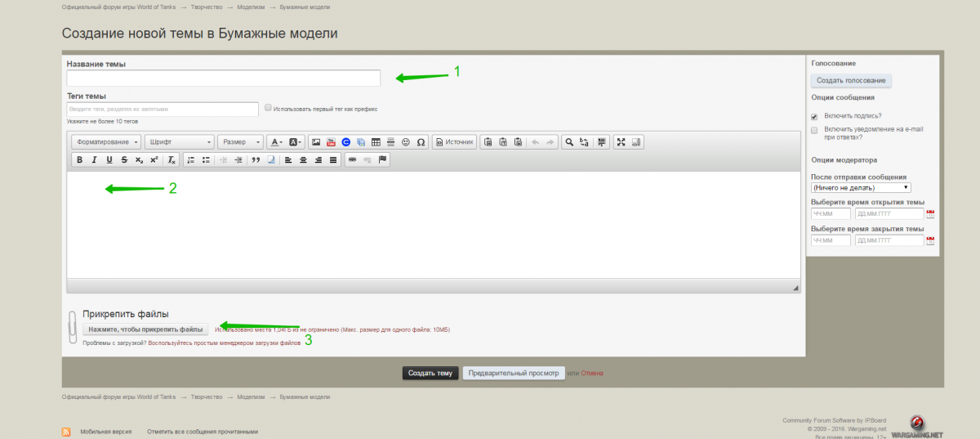This screenshot has height=439, width=980.
Task: Center align the text
Action: tap(303, 159)
